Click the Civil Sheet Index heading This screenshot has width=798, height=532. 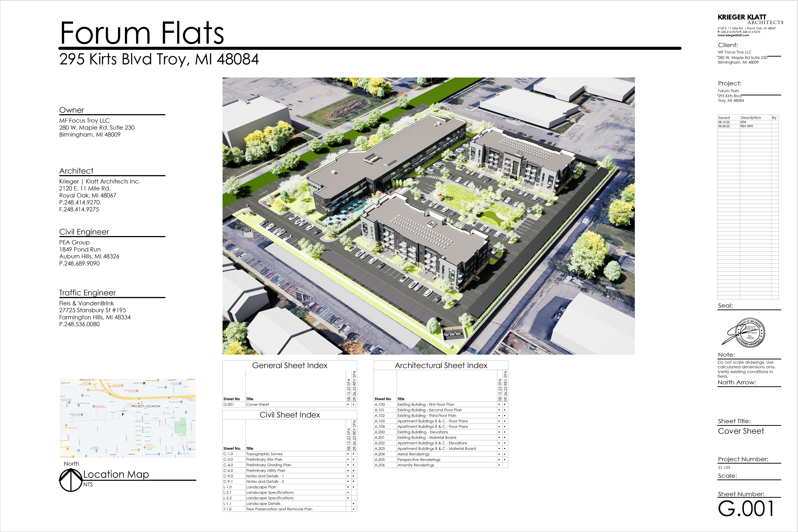pyautogui.click(x=290, y=415)
